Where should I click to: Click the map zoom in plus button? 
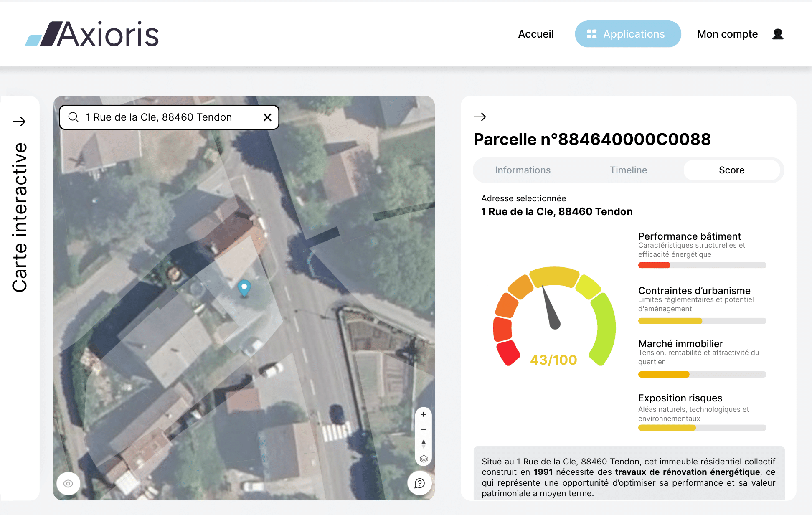(423, 414)
